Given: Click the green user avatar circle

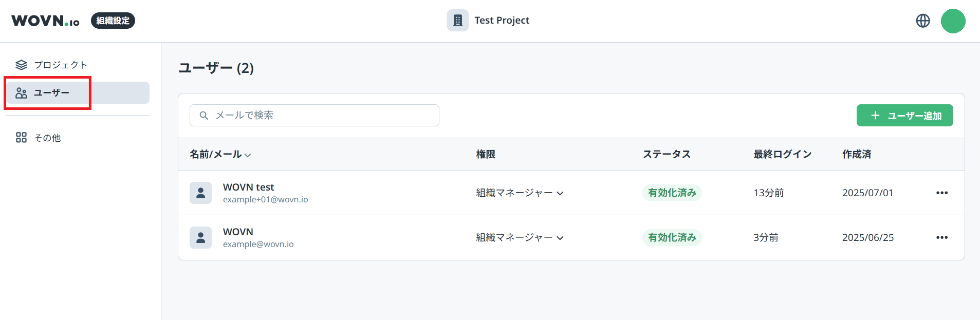Looking at the screenshot, I should coord(953,21).
